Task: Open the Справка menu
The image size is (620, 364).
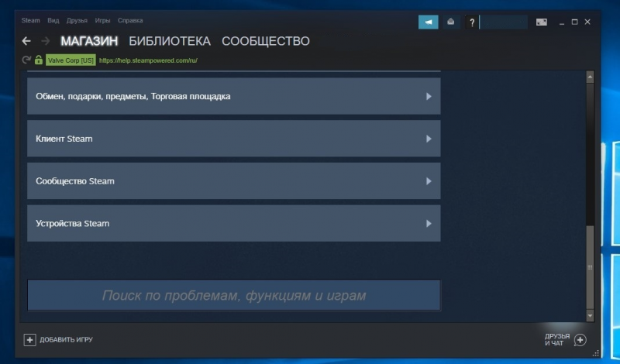Action: [x=130, y=20]
